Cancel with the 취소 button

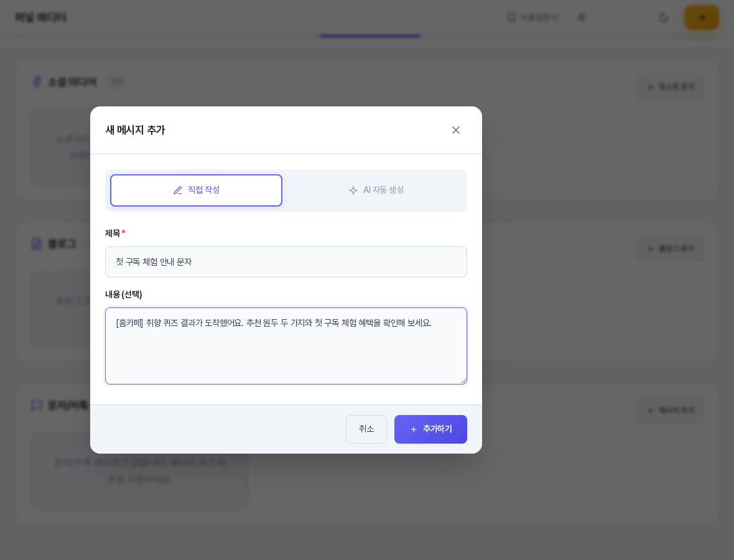tap(366, 429)
